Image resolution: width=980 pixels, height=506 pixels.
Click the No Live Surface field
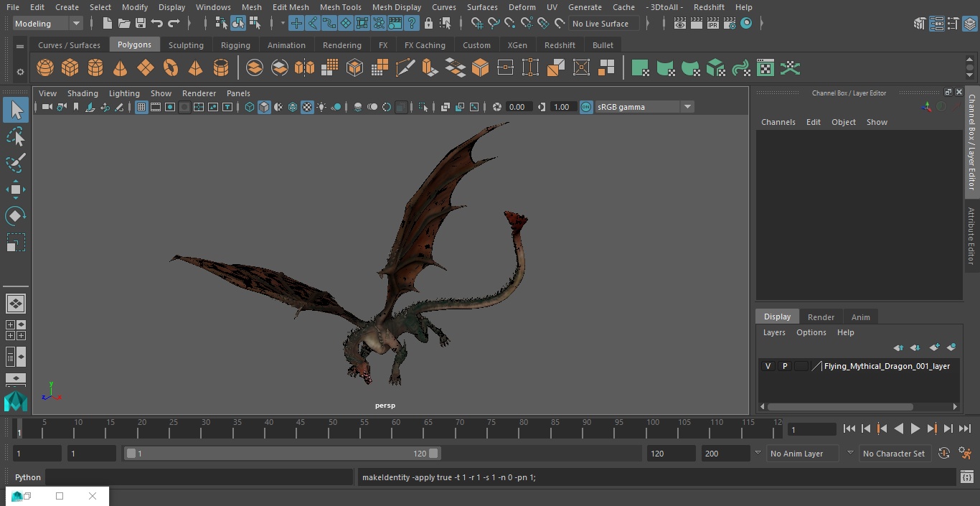pyautogui.click(x=606, y=24)
